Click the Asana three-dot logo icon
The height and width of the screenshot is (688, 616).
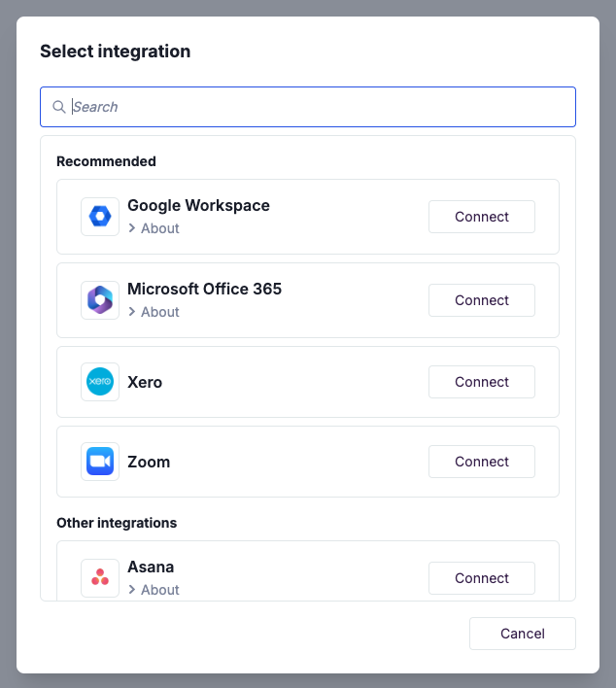100,578
